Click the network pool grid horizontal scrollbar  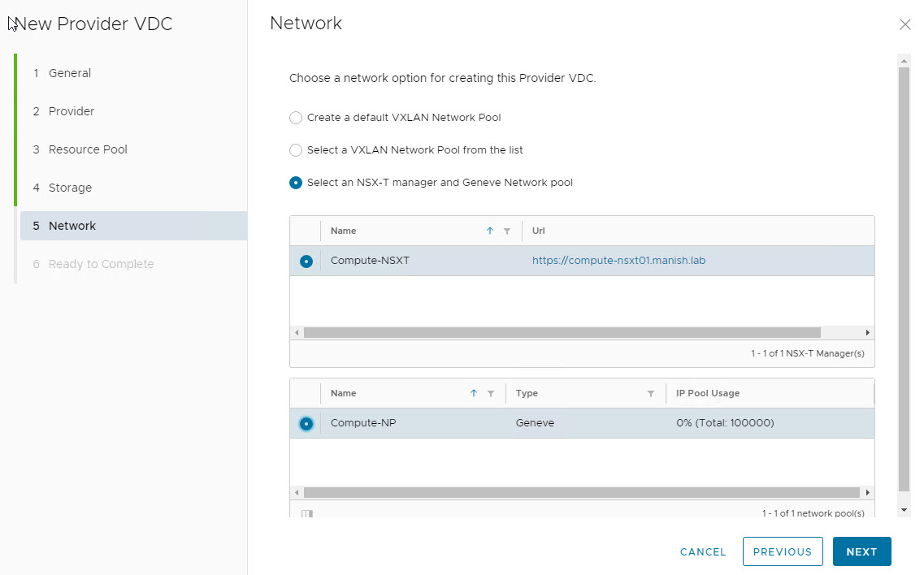581,492
